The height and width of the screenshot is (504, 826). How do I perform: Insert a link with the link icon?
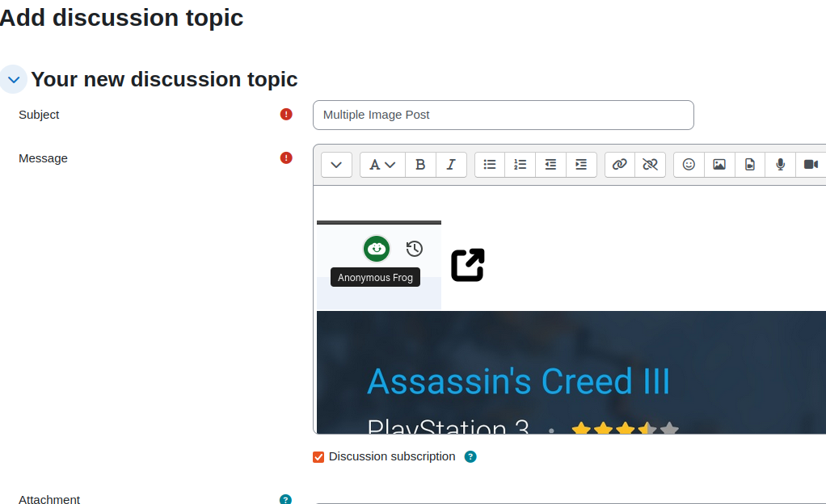click(620, 165)
